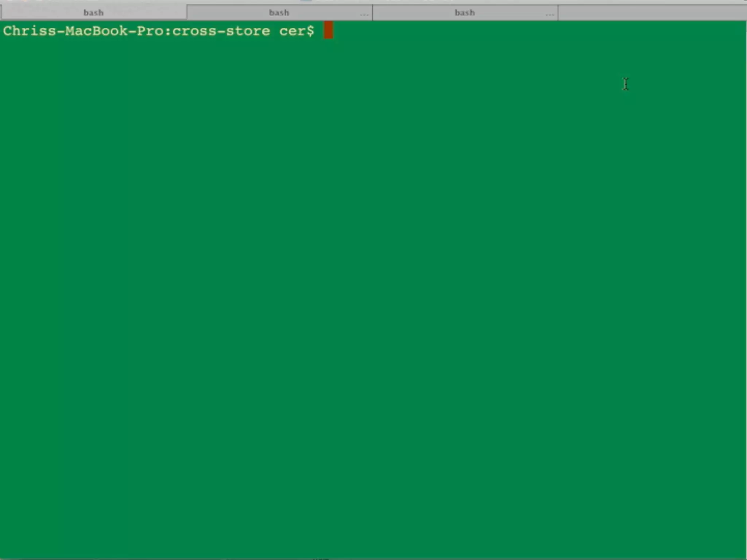Click the Chriss-MacBook-Pro hostname text
Image resolution: width=747 pixels, height=560 pixels.
click(x=84, y=31)
